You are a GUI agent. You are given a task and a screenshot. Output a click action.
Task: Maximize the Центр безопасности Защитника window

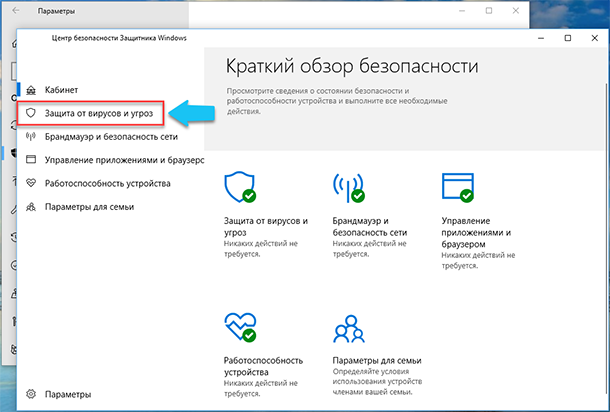tap(568, 38)
